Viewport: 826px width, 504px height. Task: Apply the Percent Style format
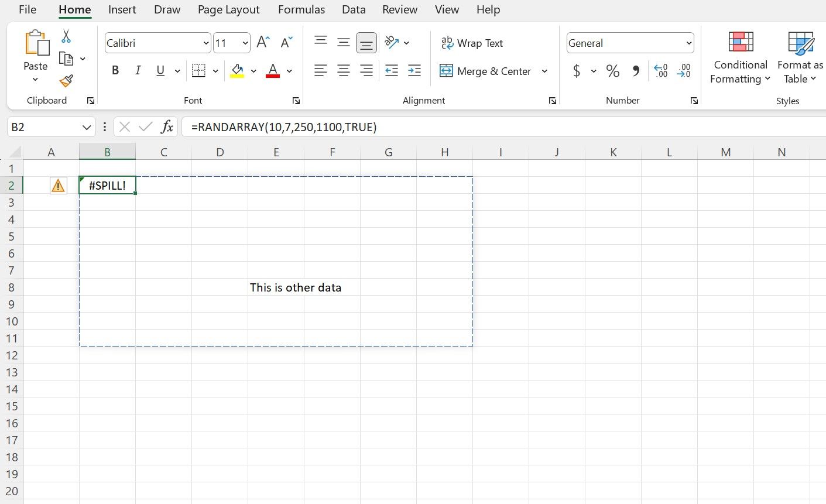(612, 70)
